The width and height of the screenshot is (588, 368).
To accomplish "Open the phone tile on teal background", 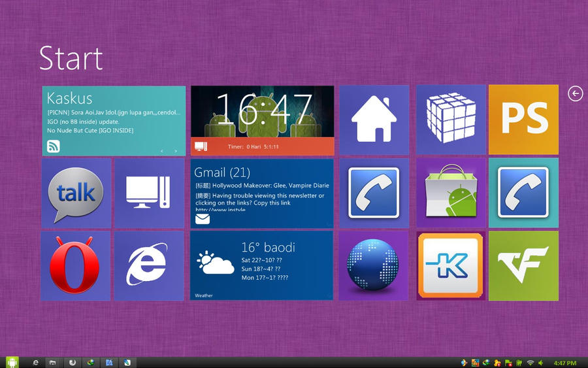I will click(x=523, y=193).
